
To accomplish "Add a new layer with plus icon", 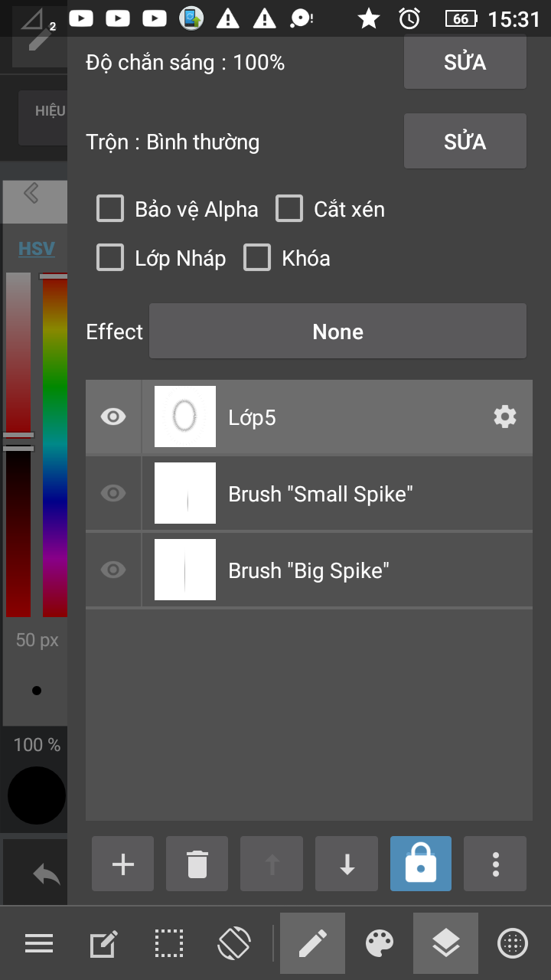I will (x=122, y=864).
